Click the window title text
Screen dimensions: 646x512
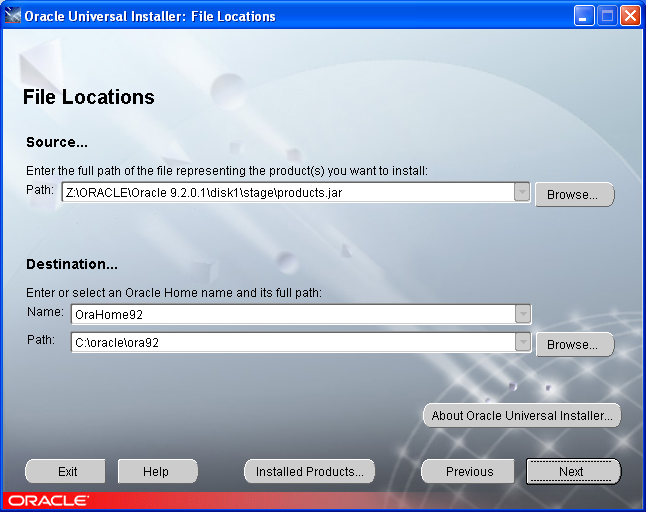coord(150,16)
